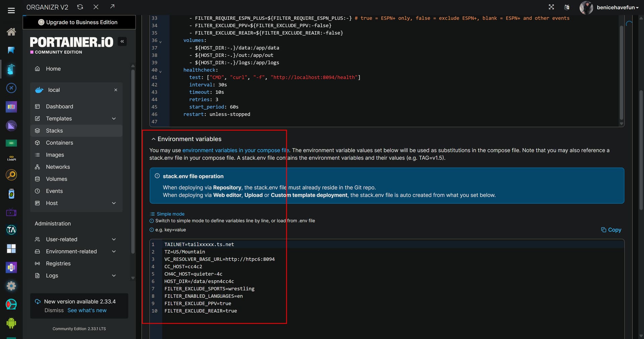Copy the environment variables
The image size is (644, 339).
coord(611,230)
